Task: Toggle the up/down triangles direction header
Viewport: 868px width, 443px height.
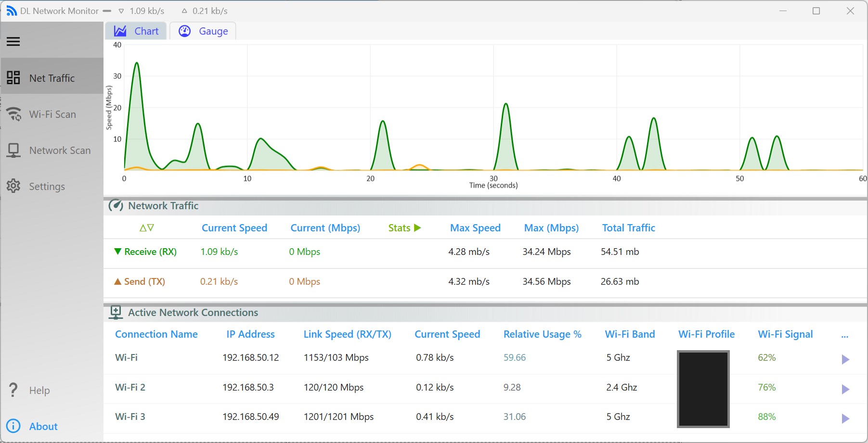Action: tap(147, 228)
